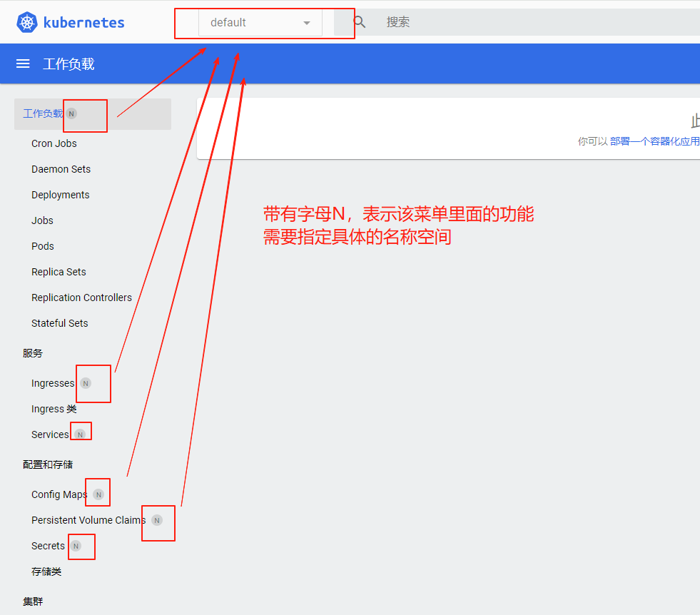700x615 pixels.
Task: Open the default namespace dropdown
Action: pyautogui.click(x=260, y=23)
